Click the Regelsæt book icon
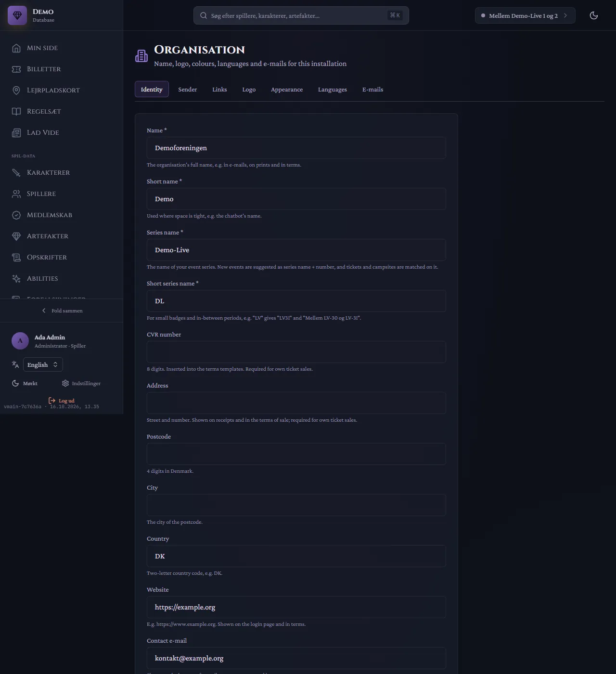 point(16,112)
